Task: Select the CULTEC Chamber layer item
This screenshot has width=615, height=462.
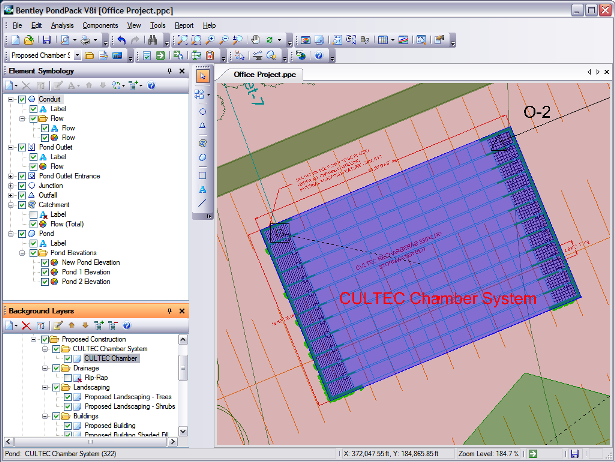Action: click(111, 358)
